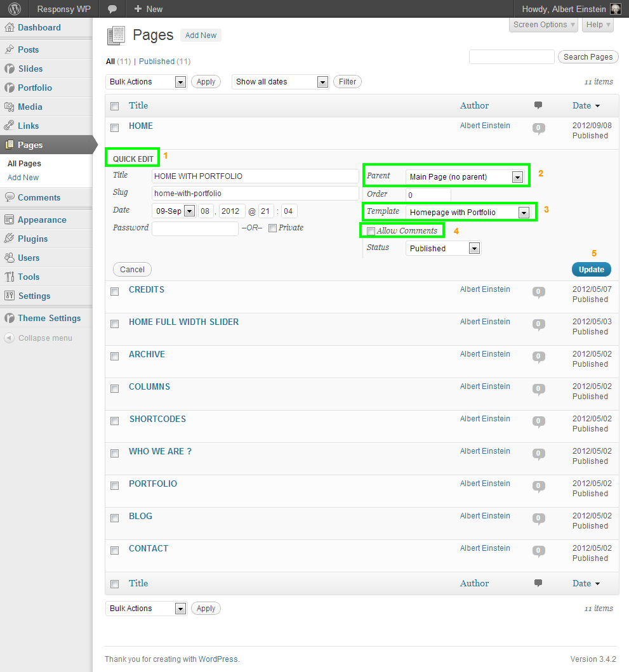Click the Search Pages text field

click(512, 57)
